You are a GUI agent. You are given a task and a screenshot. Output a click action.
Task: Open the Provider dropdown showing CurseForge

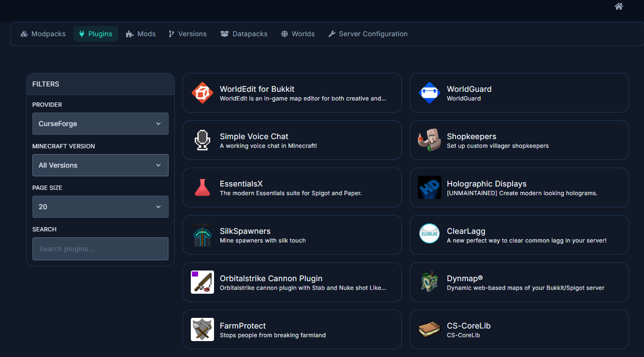coord(100,124)
